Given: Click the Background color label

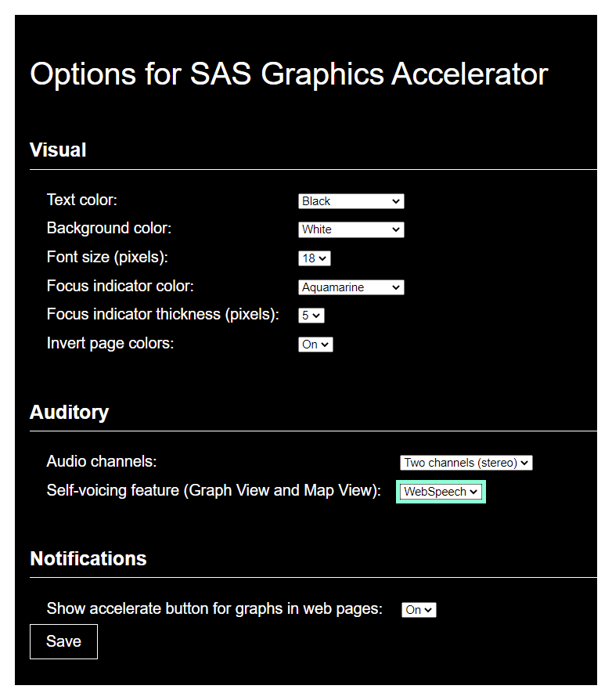Looking at the screenshot, I should click(x=109, y=228).
